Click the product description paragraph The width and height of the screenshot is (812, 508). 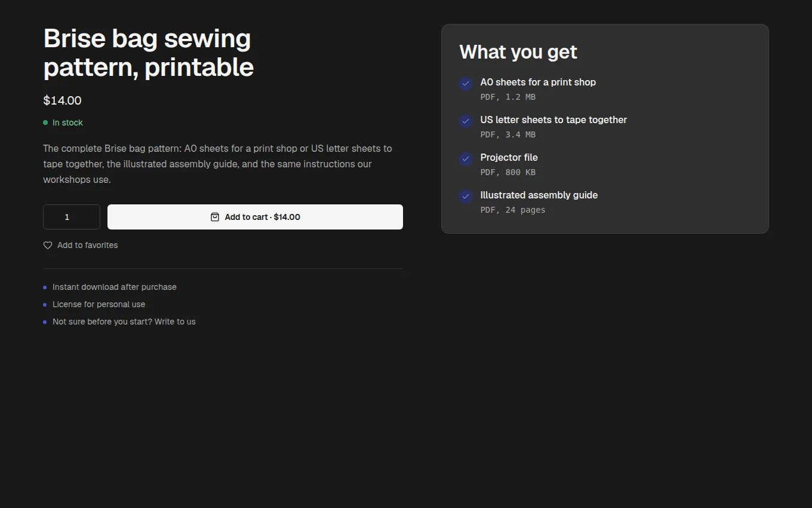coord(218,164)
